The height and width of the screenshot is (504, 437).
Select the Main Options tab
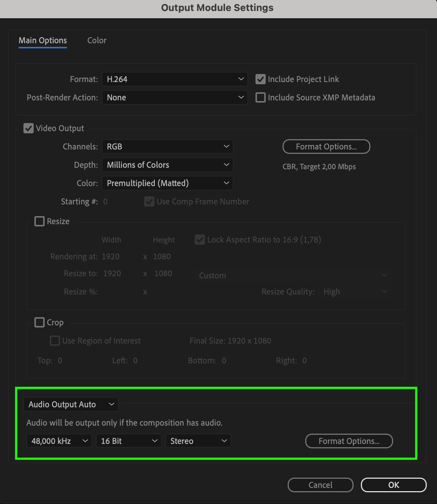(43, 40)
